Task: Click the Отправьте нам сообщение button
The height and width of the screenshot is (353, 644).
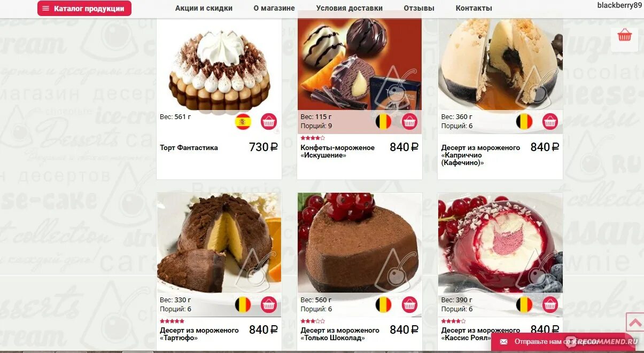Action: point(550,341)
